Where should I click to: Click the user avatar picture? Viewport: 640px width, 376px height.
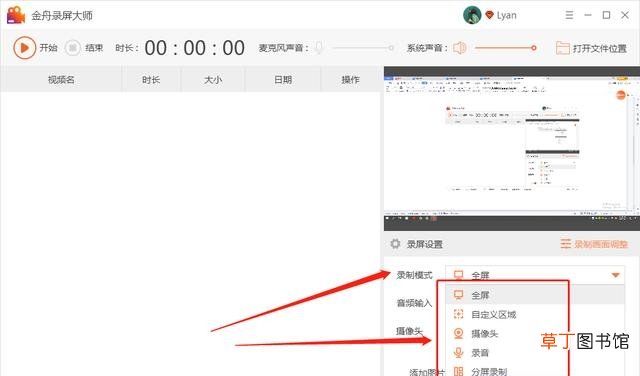click(x=472, y=15)
